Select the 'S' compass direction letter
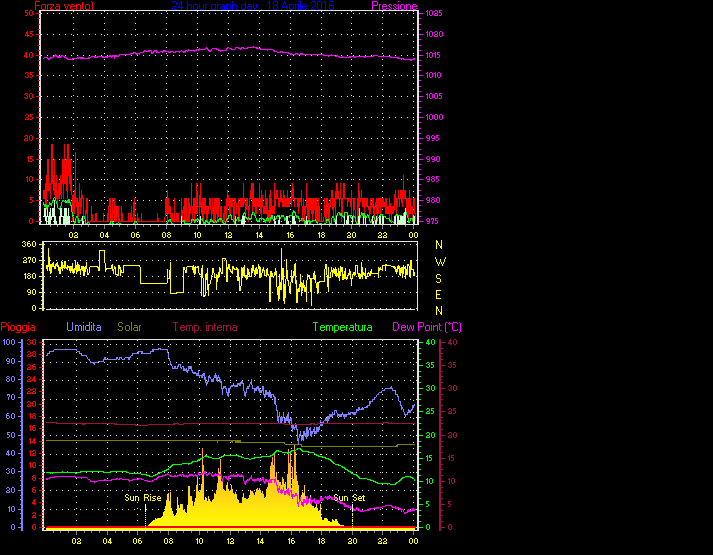This screenshot has width=713, height=555. [438, 279]
